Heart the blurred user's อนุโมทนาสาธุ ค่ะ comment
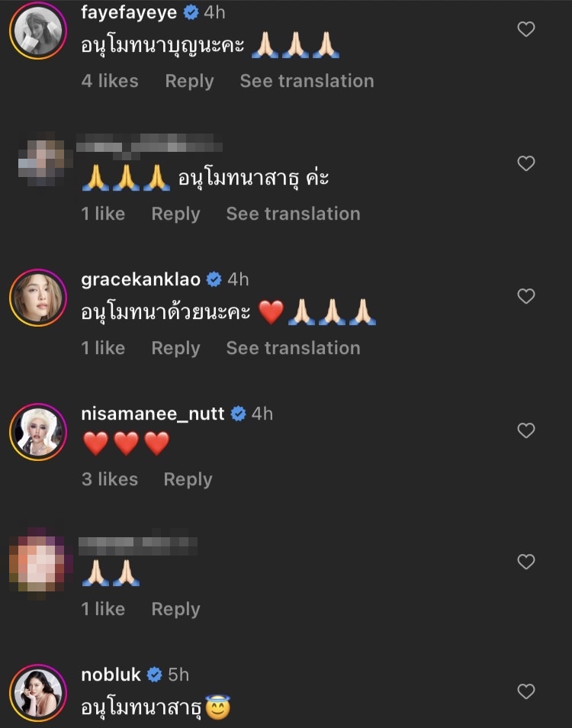The height and width of the screenshot is (728, 572). coord(526,163)
